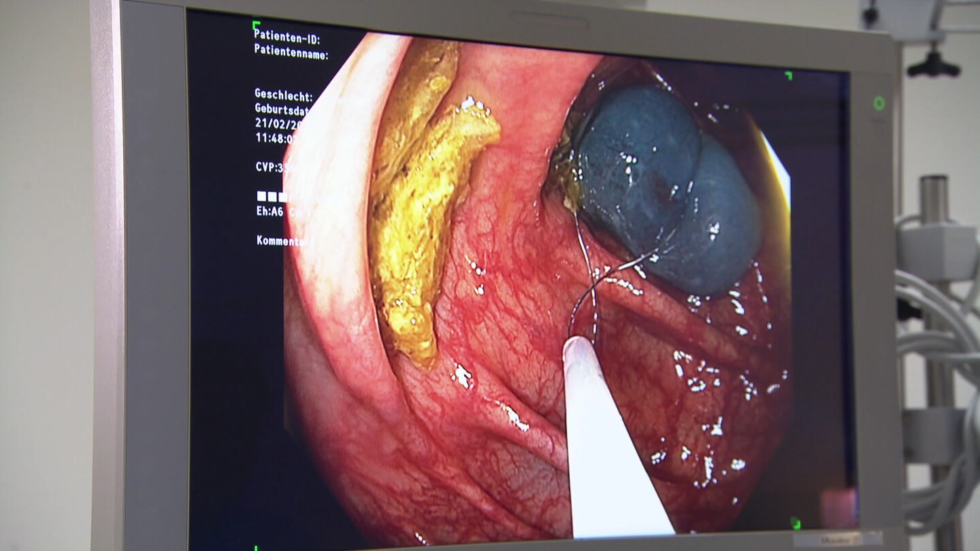Click the "Patienten-ID:" field label

click(x=287, y=37)
